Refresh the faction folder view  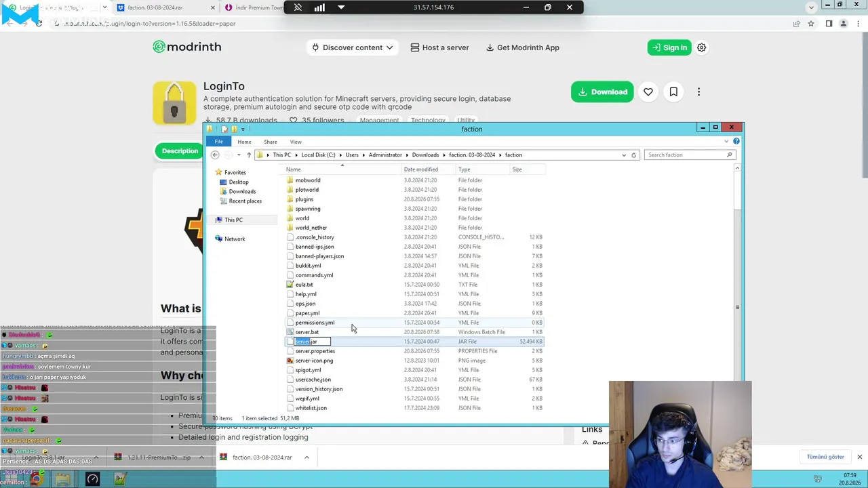click(633, 155)
